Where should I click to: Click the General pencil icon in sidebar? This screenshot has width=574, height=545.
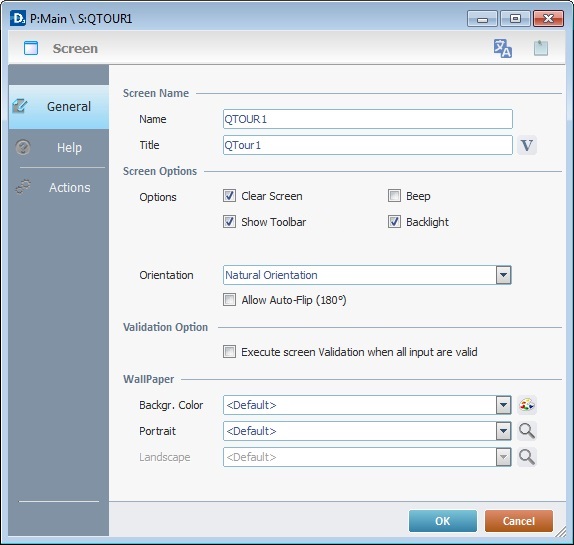[x=19, y=106]
